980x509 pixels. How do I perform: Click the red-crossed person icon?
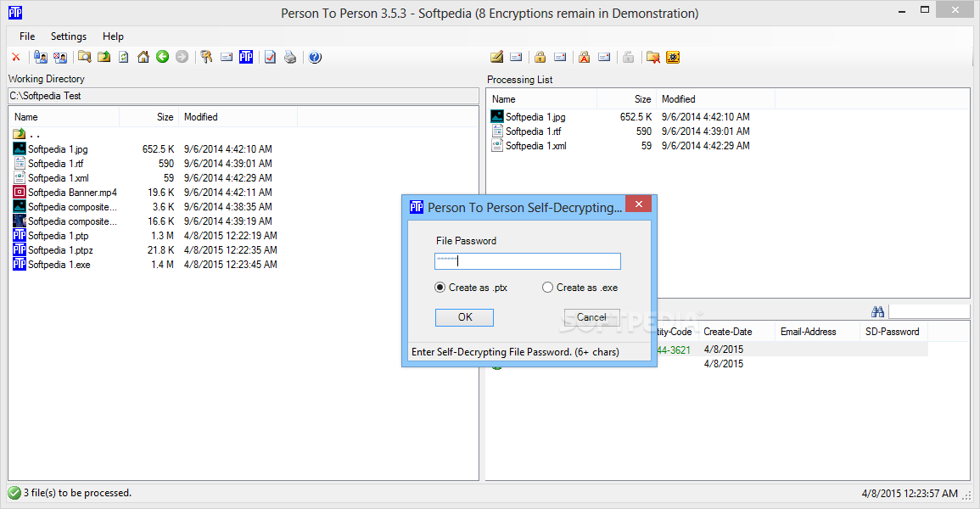coord(60,58)
